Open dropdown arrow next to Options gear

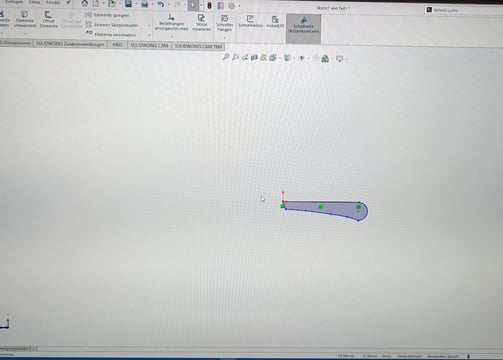click(x=239, y=6)
